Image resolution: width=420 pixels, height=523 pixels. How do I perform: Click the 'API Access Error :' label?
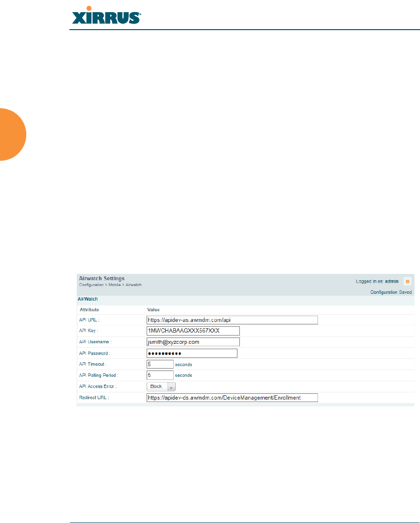click(98, 387)
